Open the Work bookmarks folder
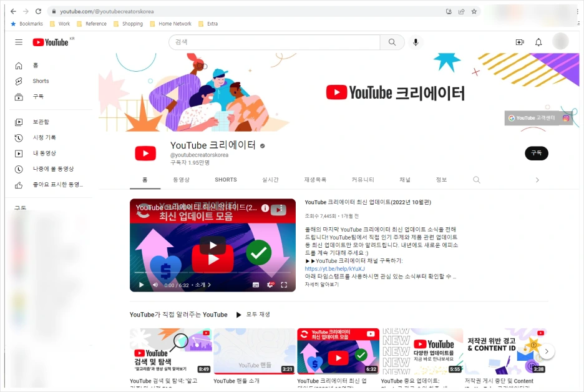Image resolution: width=584 pixels, height=392 pixels. point(60,24)
